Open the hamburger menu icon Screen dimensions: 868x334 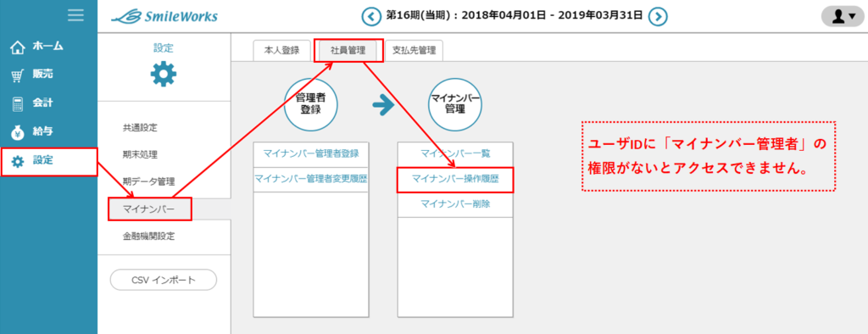click(x=75, y=15)
